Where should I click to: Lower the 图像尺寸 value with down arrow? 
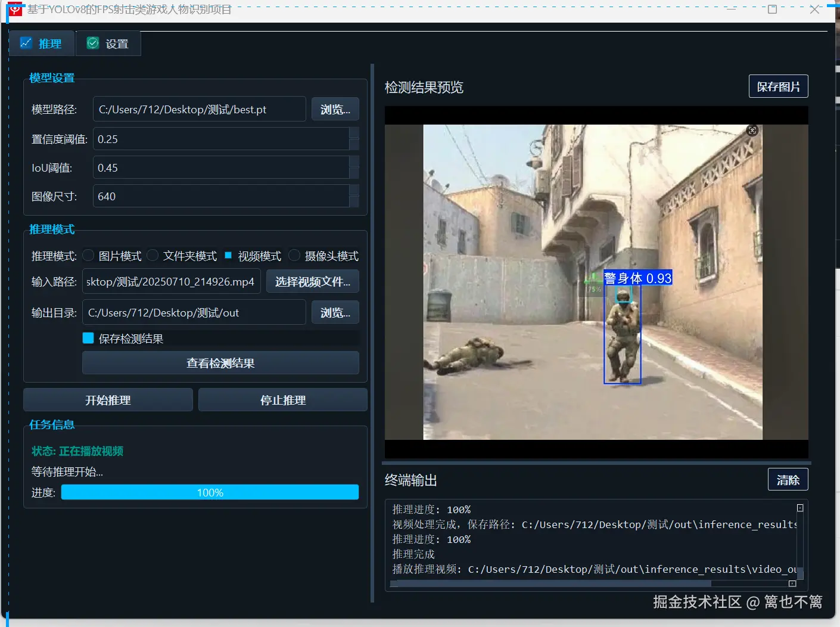click(x=354, y=202)
